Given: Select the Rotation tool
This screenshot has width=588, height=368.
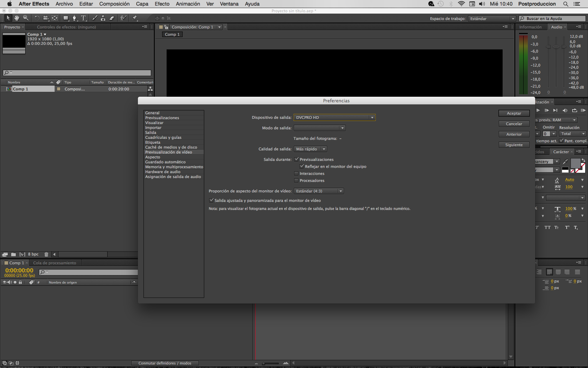Looking at the screenshot, I should 37,18.
